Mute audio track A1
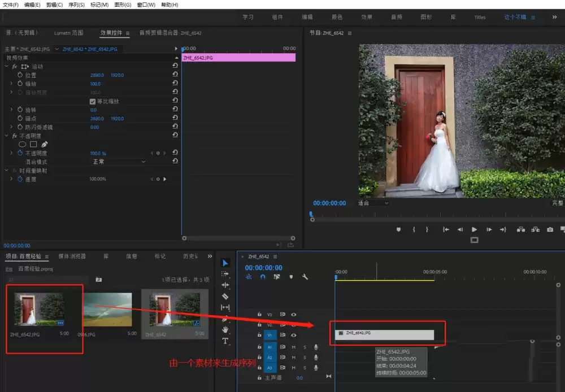The width and height of the screenshot is (565, 392). click(294, 347)
